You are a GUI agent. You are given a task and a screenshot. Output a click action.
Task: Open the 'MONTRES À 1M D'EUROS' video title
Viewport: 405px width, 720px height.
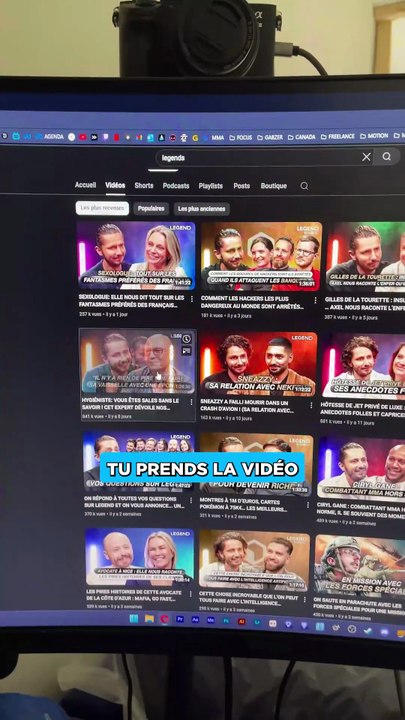coord(244,505)
